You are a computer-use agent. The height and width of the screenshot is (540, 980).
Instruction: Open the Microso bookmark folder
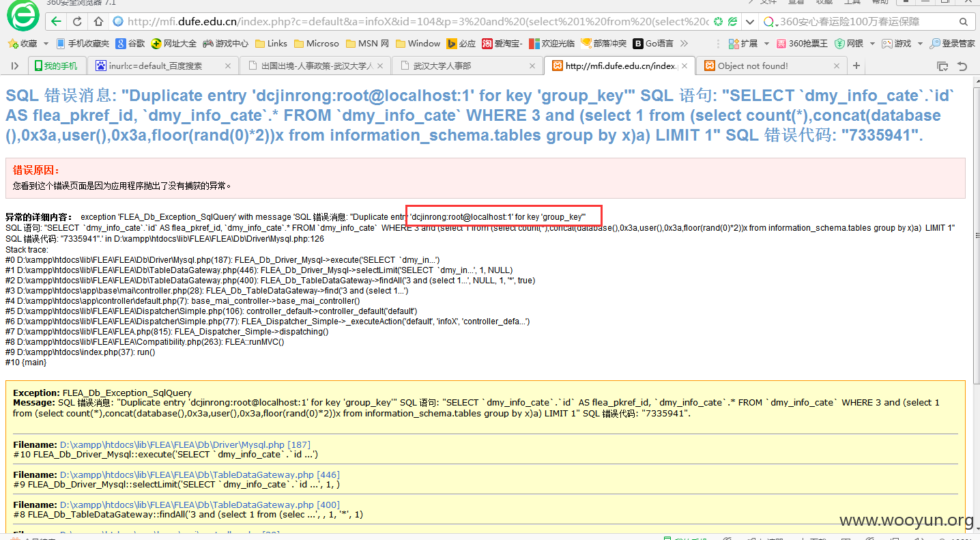click(317, 44)
